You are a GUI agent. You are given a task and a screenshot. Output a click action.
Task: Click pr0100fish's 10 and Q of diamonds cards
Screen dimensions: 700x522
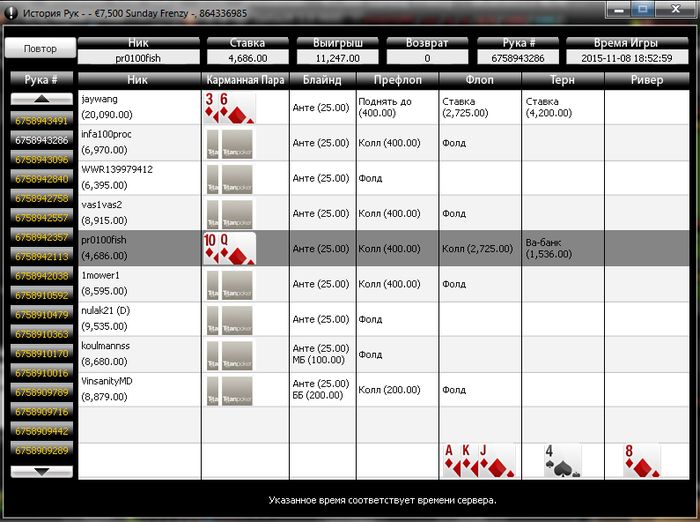229,248
